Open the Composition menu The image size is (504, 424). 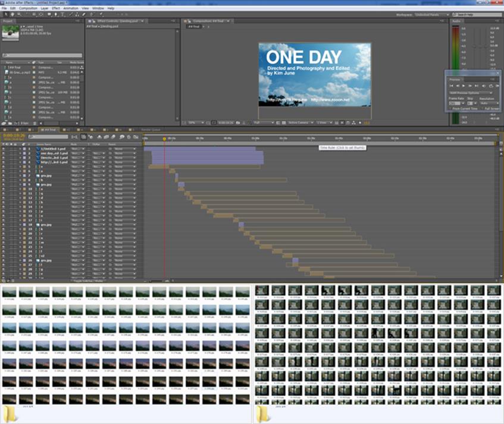pyautogui.click(x=29, y=8)
